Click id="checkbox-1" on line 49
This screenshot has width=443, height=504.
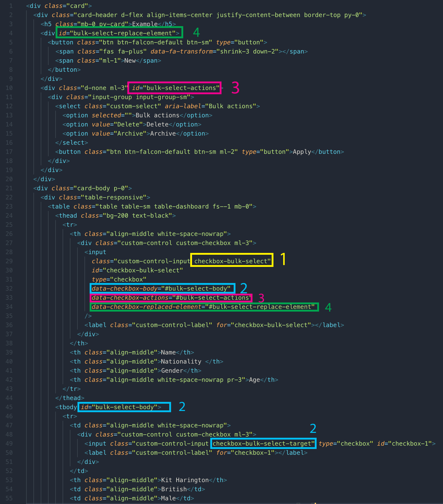point(404,444)
